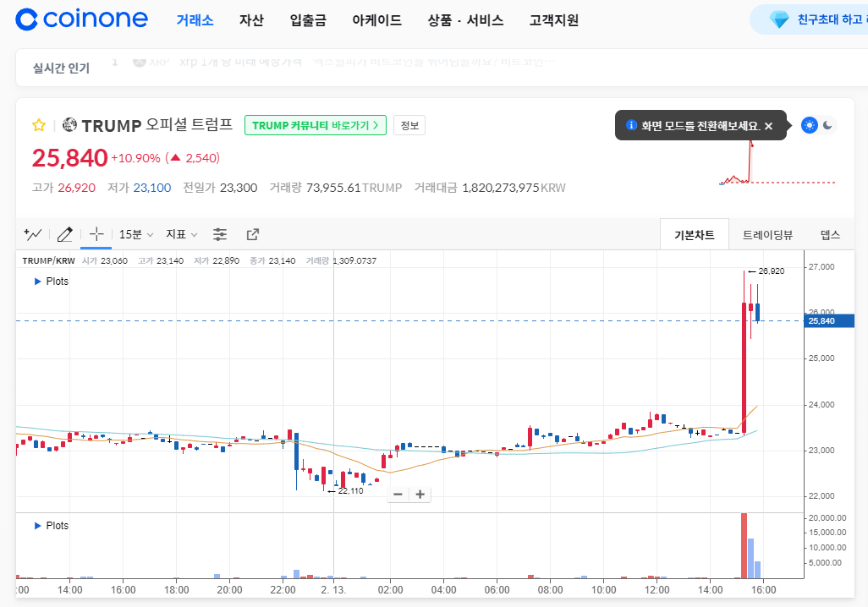This screenshot has height=607, width=868.
Task: Expand Plots in the price chart pane
Action: pos(52,281)
